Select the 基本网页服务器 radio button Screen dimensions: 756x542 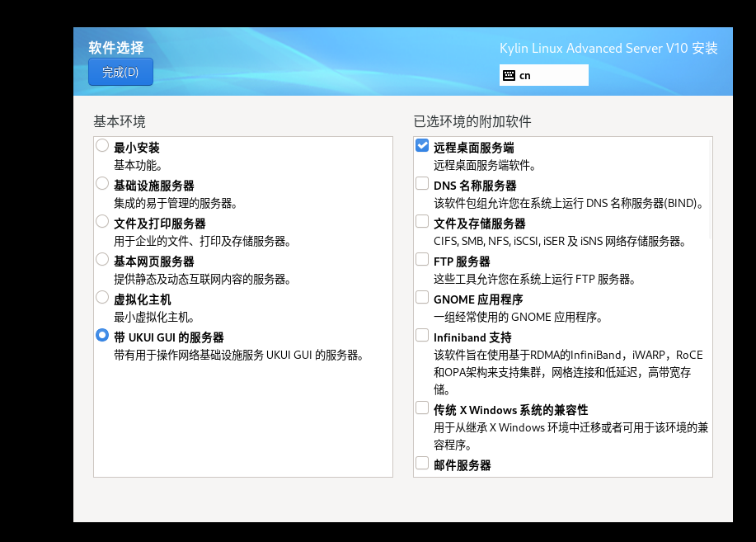click(x=102, y=259)
